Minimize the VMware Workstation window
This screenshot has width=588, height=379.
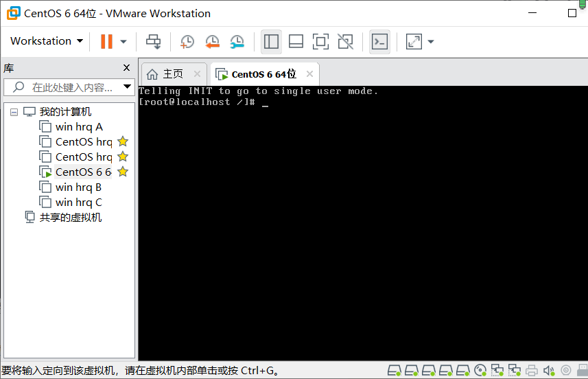pos(532,13)
